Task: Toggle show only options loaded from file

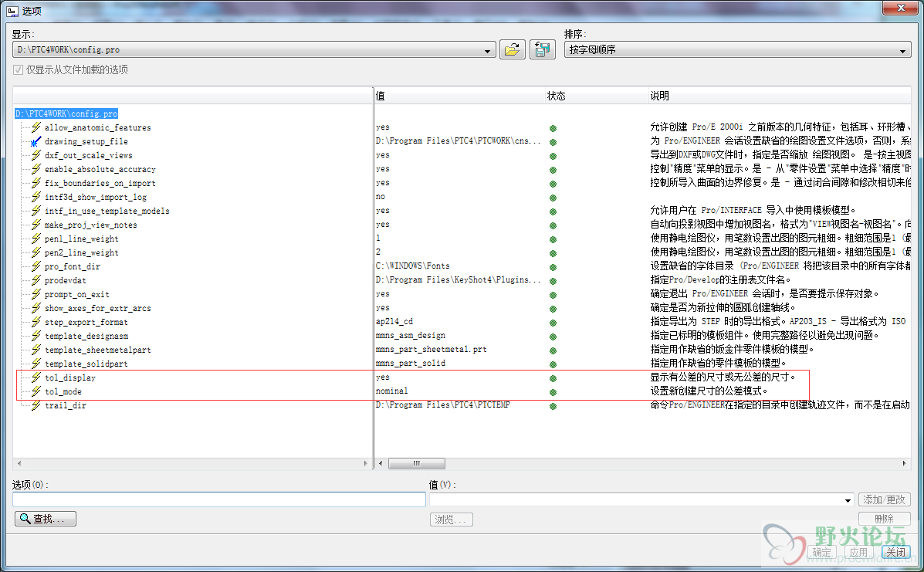Action: tap(19, 69)
